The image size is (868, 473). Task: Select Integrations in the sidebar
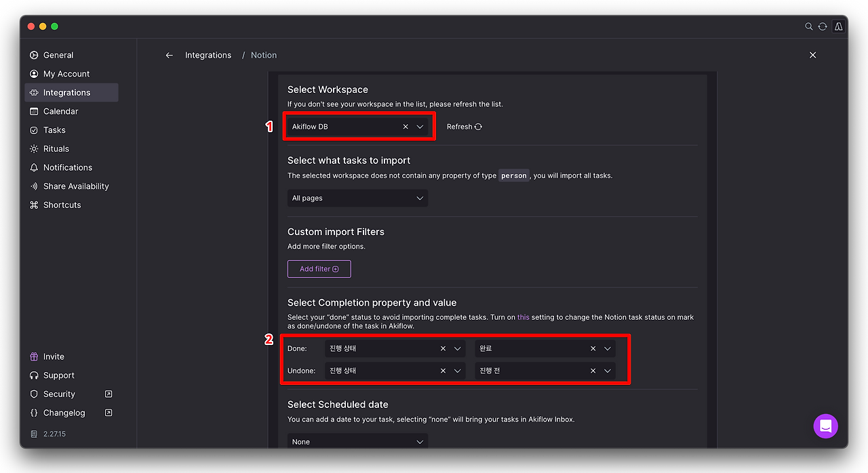tap(71, 93)
